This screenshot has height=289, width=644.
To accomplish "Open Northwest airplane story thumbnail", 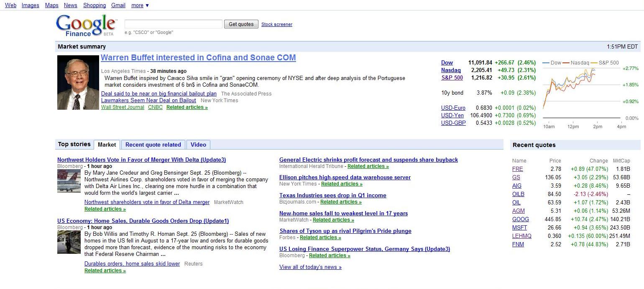I will (x=69, y=181).
